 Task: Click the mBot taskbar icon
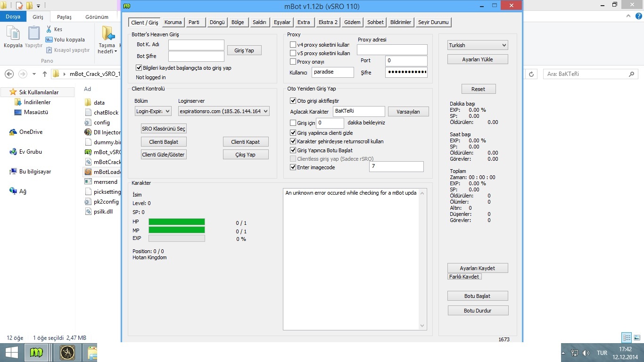(37, 353)
